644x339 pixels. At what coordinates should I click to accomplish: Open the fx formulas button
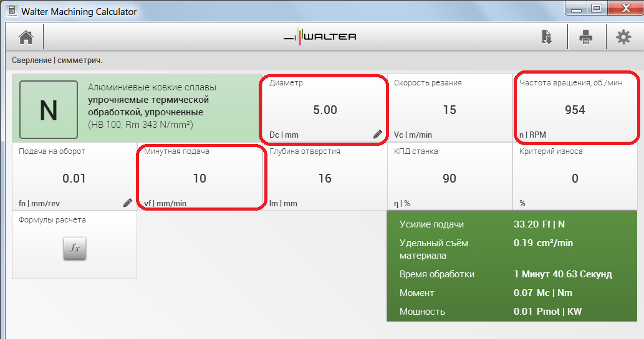coord(75,248)
